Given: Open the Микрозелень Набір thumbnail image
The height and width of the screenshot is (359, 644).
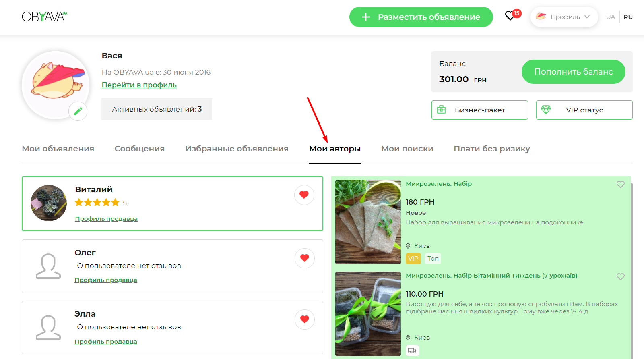Looking at the screenshot, I should click(x=368, y=222).
